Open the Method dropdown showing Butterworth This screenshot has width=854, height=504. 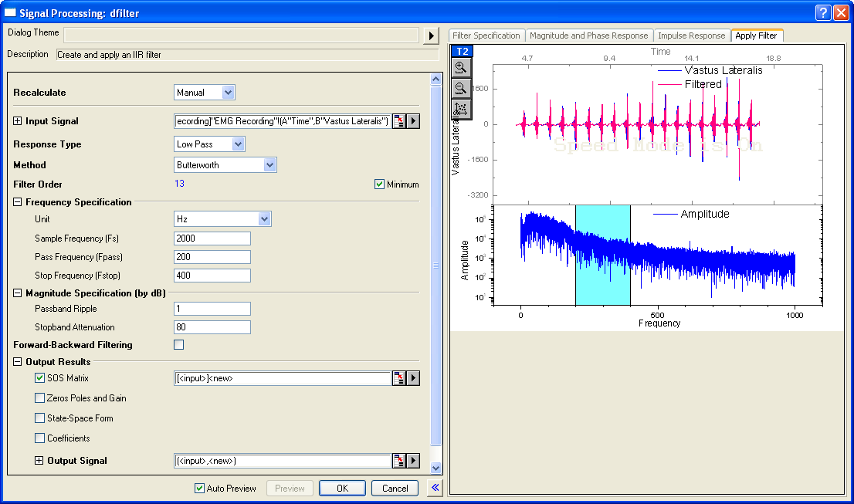coord(269,165)
